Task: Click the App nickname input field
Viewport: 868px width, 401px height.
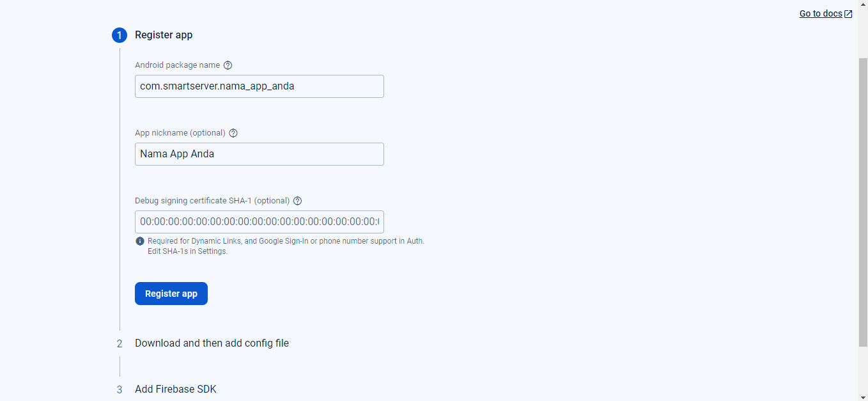Action: pyautogui.click(x=259, y=153)
